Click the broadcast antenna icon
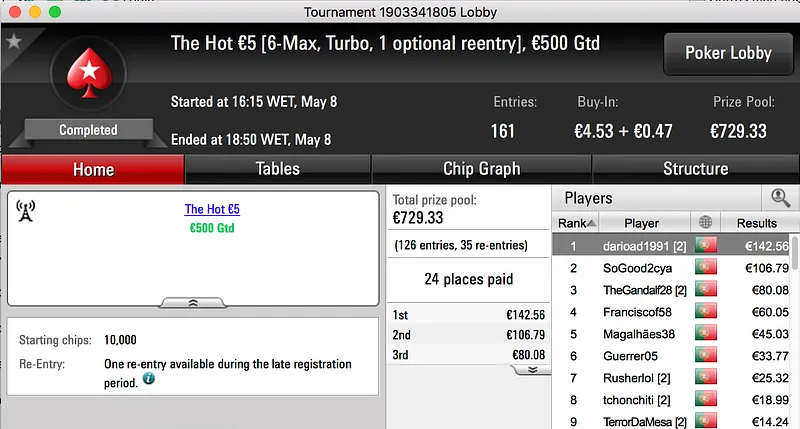800x429 pixels. pos(26,211)
